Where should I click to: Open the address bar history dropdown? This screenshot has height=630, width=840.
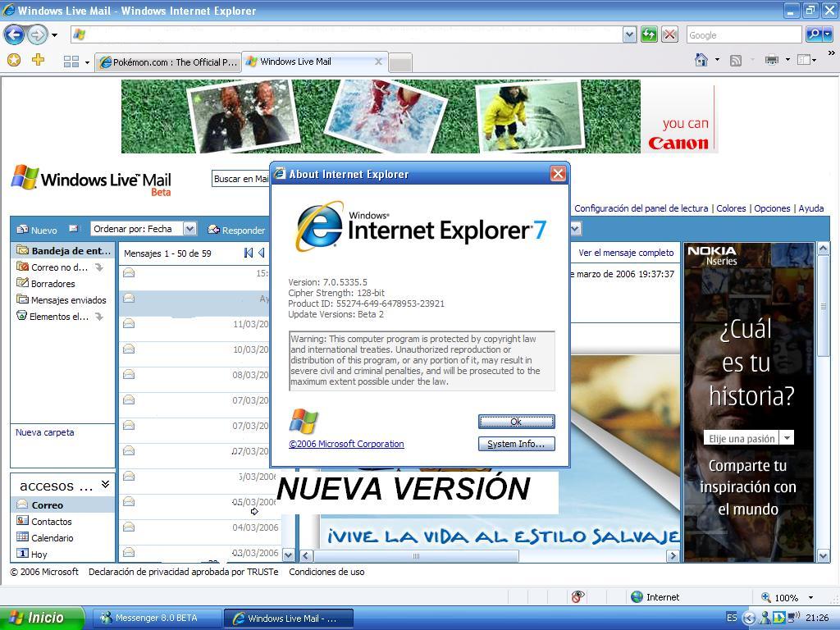[629, 34]
